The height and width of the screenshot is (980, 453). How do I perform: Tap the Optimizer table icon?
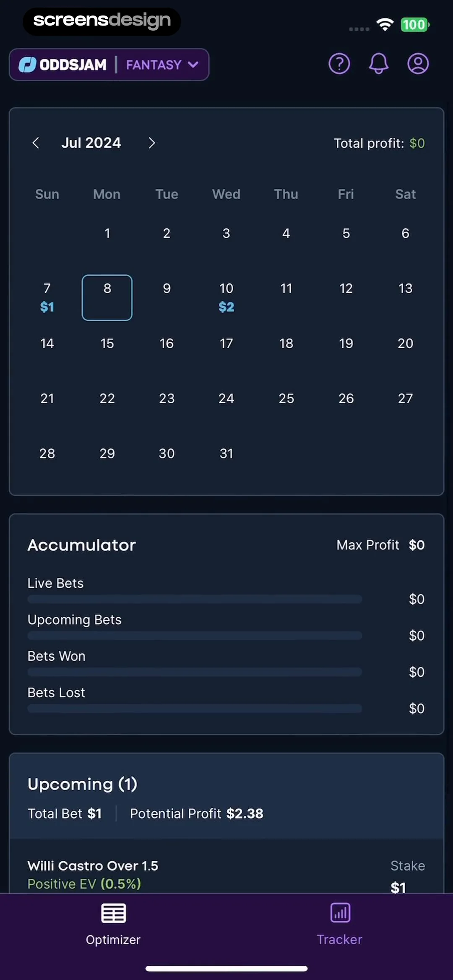[x=113, y=913]
